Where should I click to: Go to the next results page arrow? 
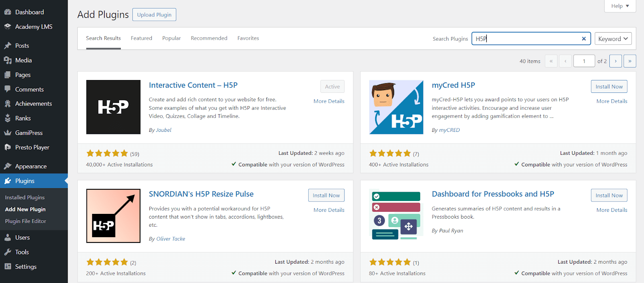615,61
